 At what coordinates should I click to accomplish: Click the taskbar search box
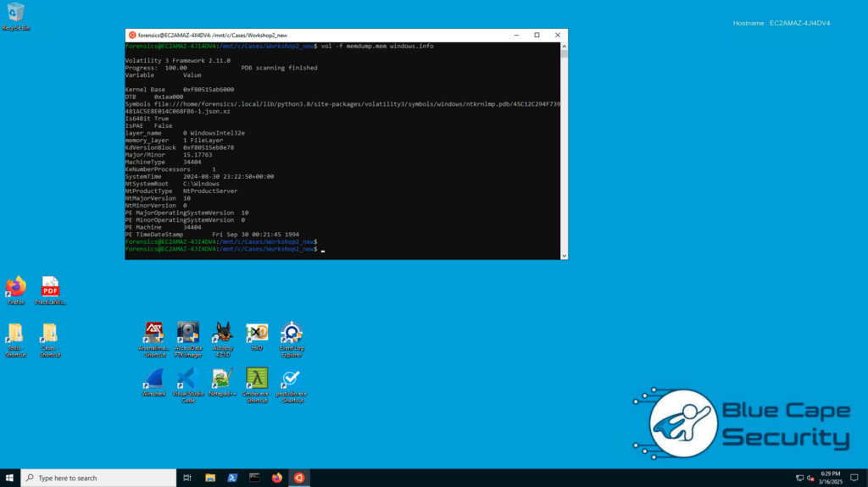[97, 478]
